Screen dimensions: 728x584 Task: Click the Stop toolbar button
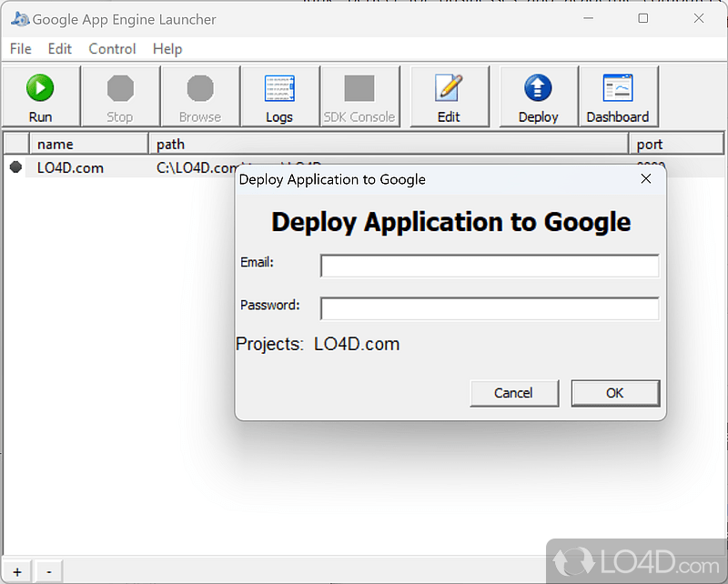point(120,96)
